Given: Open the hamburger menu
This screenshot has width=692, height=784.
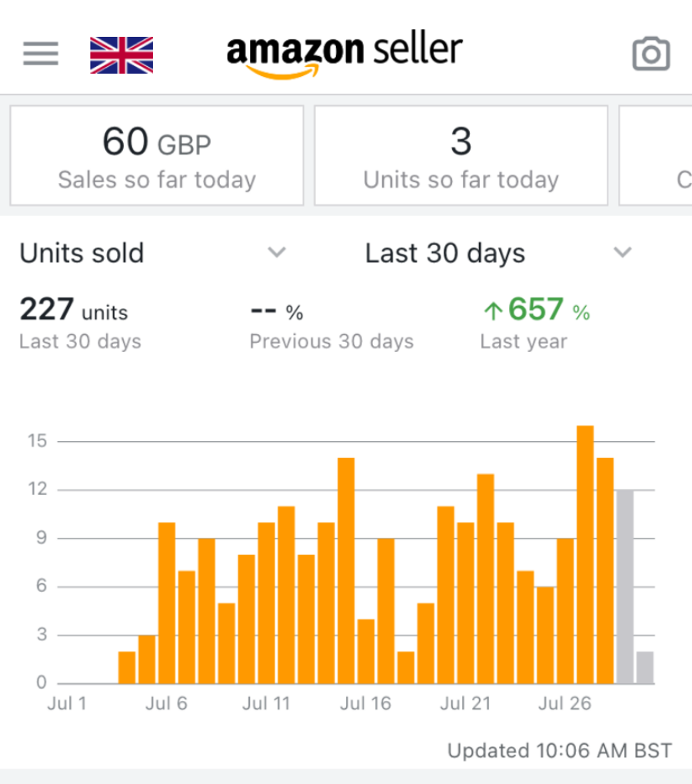Looking at the screenshot, I should tap(41, 54).
